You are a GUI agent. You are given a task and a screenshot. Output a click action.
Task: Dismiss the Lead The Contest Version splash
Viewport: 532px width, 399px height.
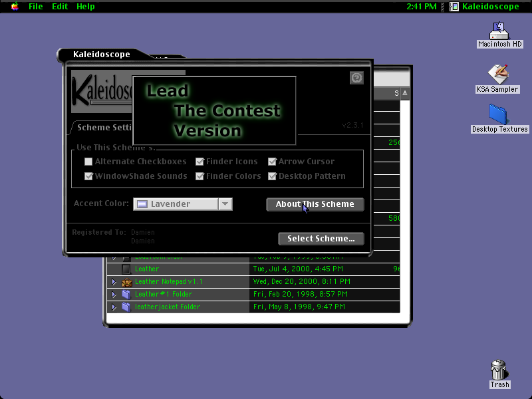point(214,110)
